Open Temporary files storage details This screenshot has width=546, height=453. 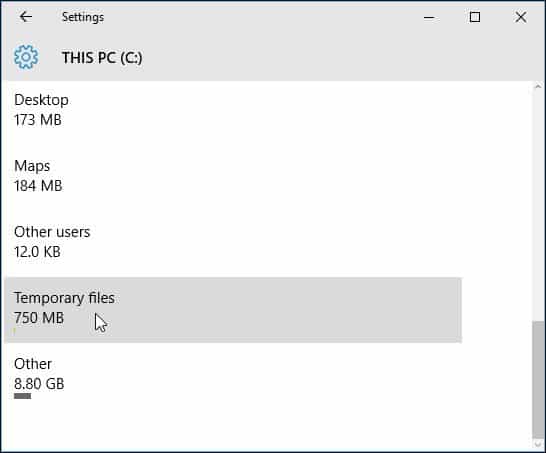coord(233,310)
